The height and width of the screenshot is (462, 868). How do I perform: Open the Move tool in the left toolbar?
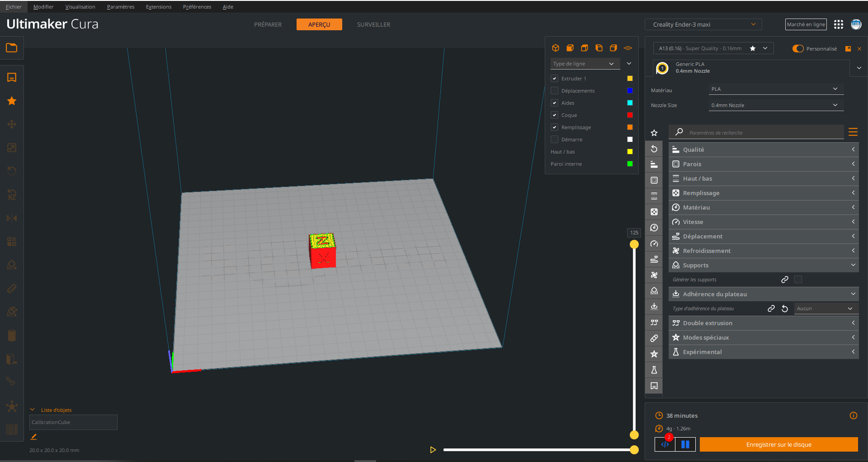point(12,124)
